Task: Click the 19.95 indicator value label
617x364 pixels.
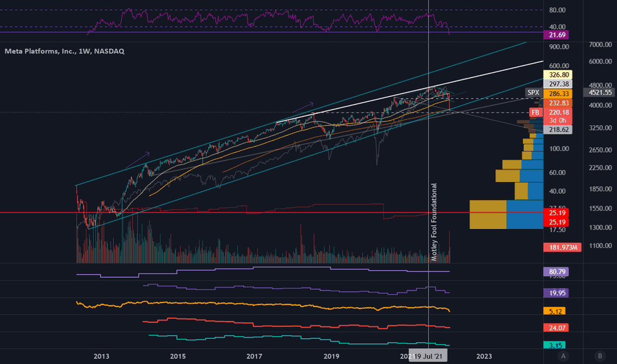Action: 556,293
